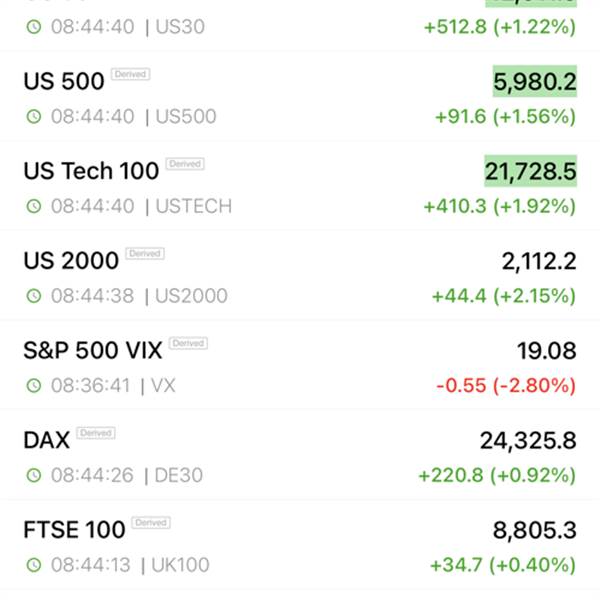The image size is (600, 600).
Task: Tap the highlighted 21,728.5 price
Action: (x=531, y=171)
